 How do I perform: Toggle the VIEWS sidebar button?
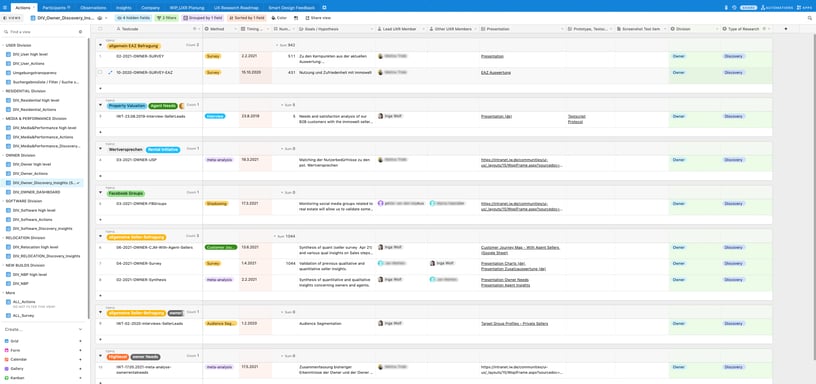coord(11,18)
